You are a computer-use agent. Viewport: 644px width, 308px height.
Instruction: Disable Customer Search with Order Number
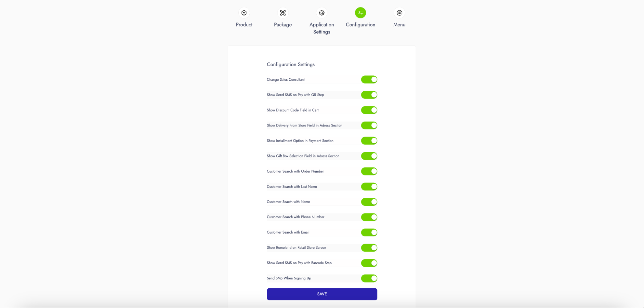tap(369, 171)
